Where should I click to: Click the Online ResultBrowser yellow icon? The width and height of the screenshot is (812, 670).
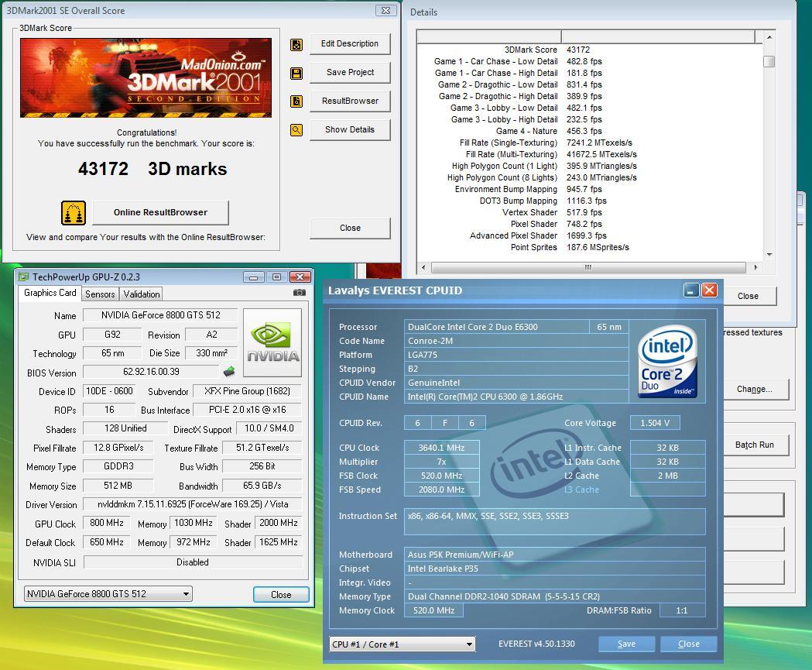pyautogui.click(x=74, y=213)
